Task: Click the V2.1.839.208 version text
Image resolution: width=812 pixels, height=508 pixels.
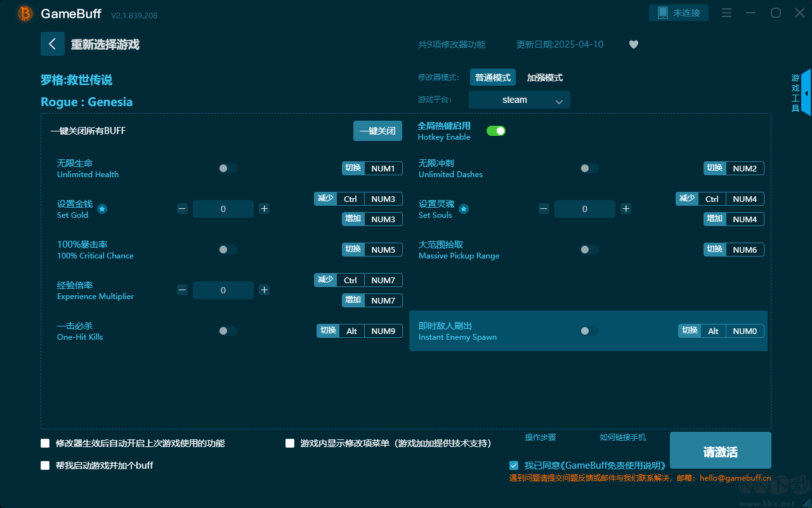Action: (x=134, y=15)
